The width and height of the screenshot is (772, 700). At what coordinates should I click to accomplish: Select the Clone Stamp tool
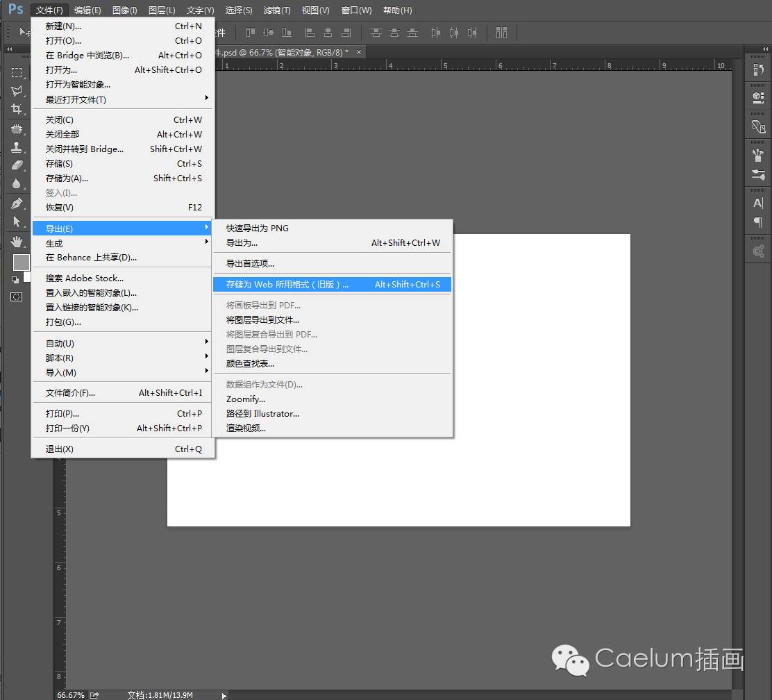(17, 147)
